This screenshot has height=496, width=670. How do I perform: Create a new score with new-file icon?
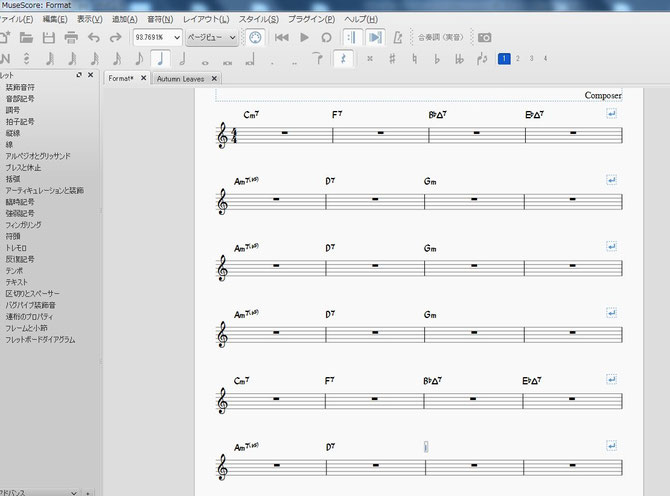[x=4, y=37]
